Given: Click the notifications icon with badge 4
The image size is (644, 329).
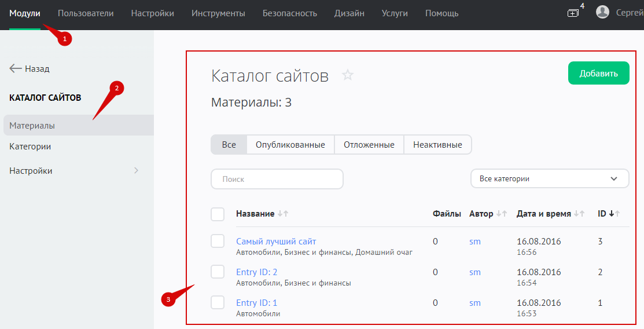Looking at the screenshot, I should click(x=573, y=13).
